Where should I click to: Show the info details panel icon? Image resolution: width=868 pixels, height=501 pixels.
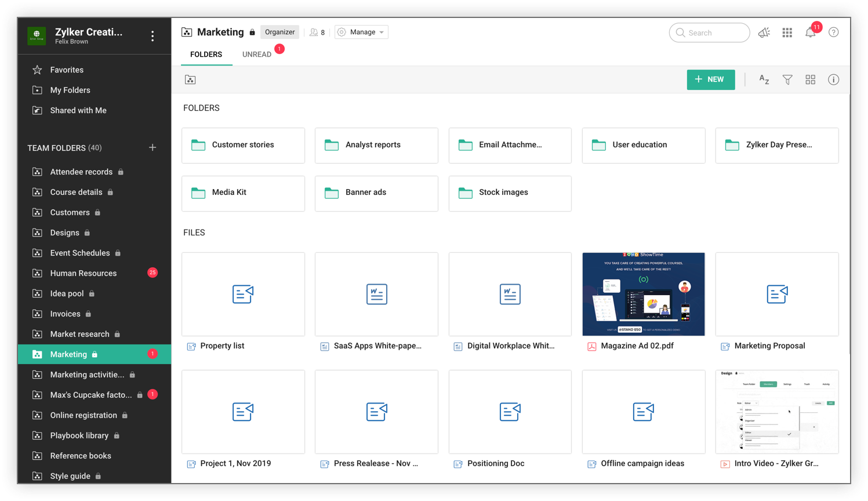pos(833,80)
